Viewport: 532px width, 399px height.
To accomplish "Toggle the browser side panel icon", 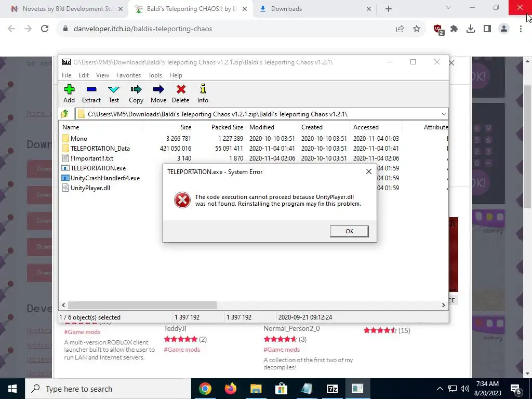I will click(487, 29).
